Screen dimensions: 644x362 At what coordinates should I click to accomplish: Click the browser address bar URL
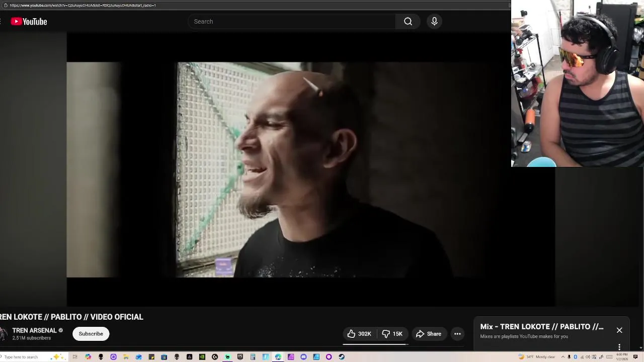click(x=83, y=5)
